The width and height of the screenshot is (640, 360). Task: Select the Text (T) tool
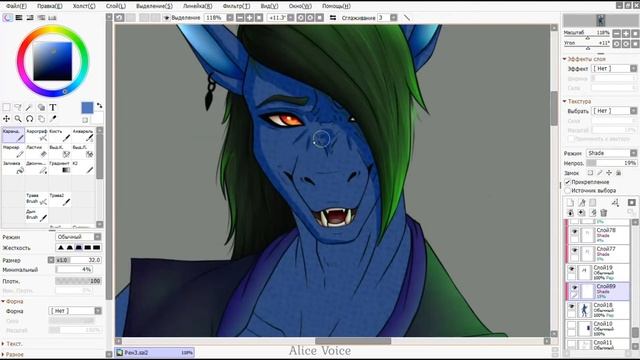(53, 107)
